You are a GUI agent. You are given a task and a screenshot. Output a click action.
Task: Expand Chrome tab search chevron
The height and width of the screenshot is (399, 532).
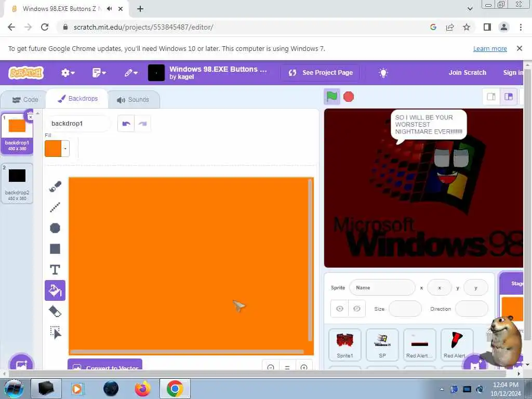pos(470,9)
